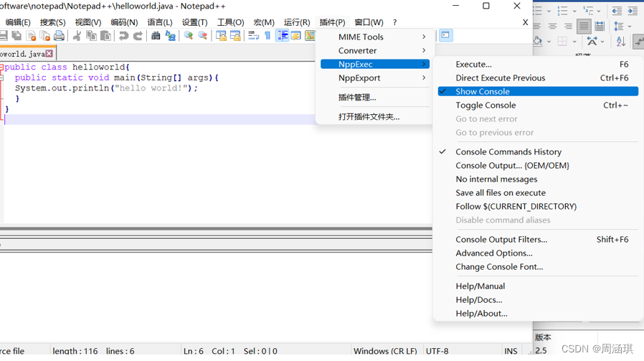644x361 pixels.
Task: Collapse fold marker on main method line
Action: tap(1, 78)
